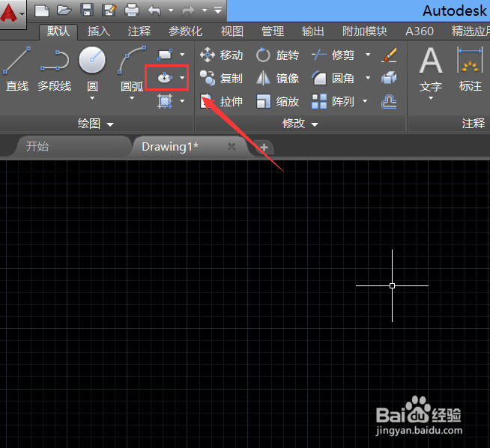This screenshot has height=448, width=490.
Task: Select the 标注 dimension tool
Action: [470, 70]
